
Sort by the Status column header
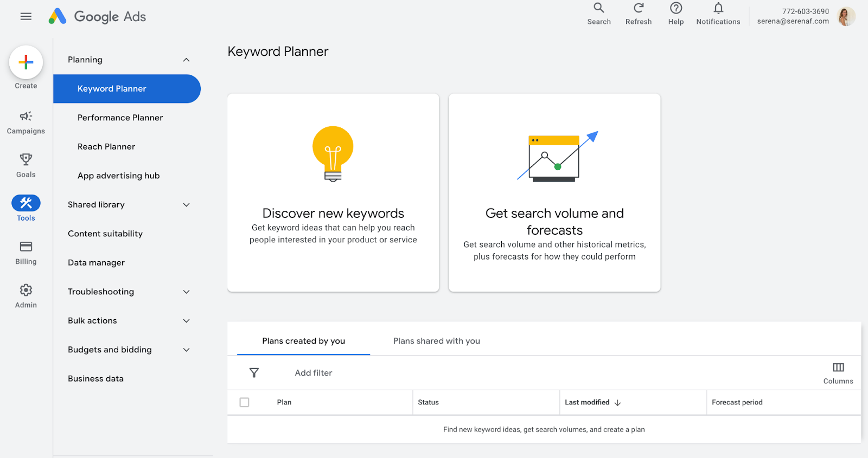(x=428, y=403)
